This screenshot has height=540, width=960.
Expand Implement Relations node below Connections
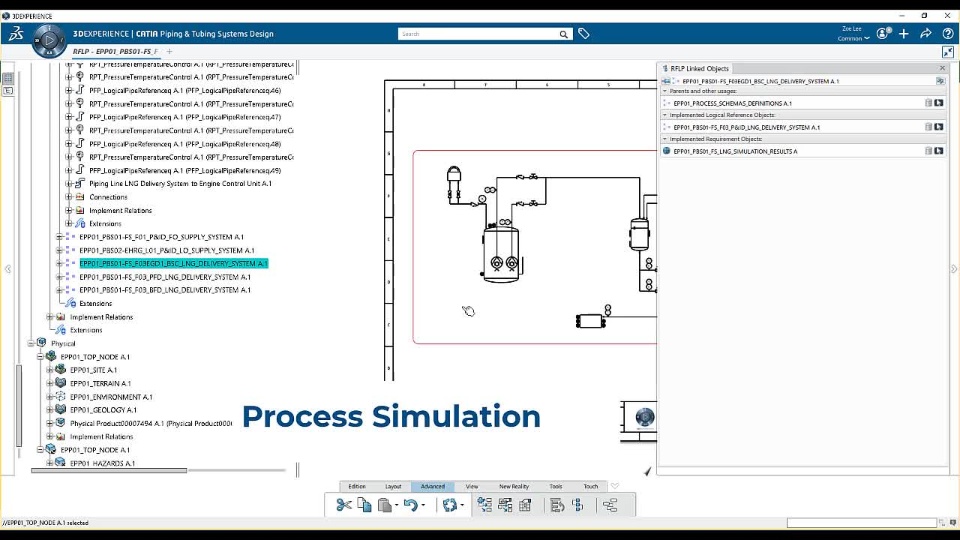(69, 210)
